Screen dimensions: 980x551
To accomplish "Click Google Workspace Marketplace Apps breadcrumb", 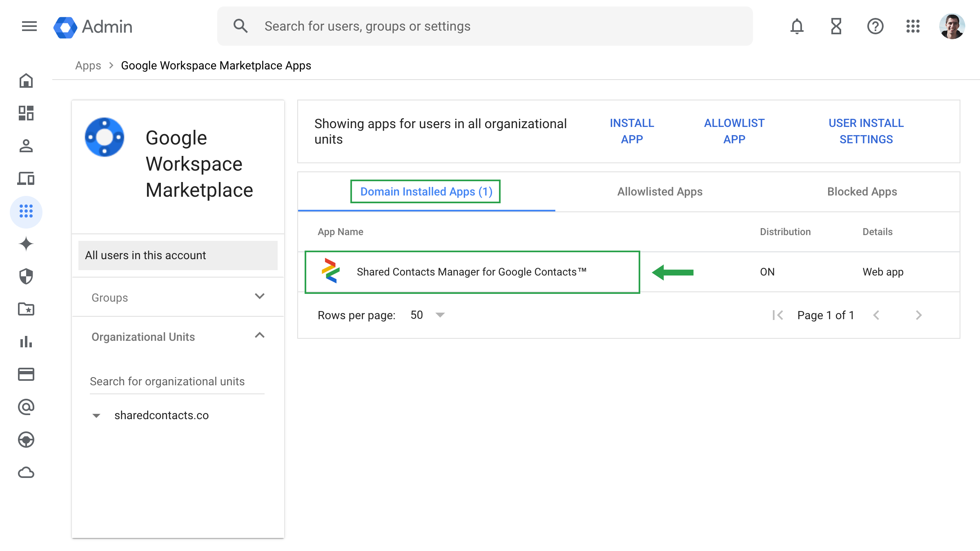I will [216, 66].
